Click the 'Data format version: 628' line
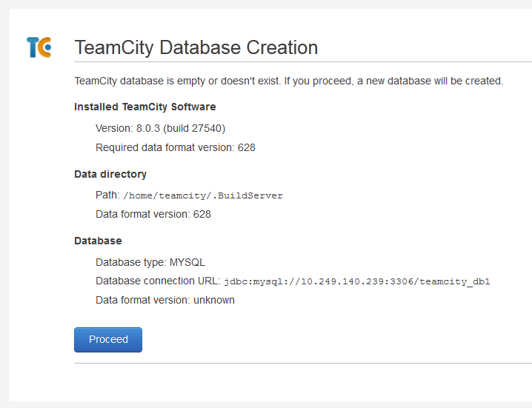The image size is (532, 408). [153, 214]
